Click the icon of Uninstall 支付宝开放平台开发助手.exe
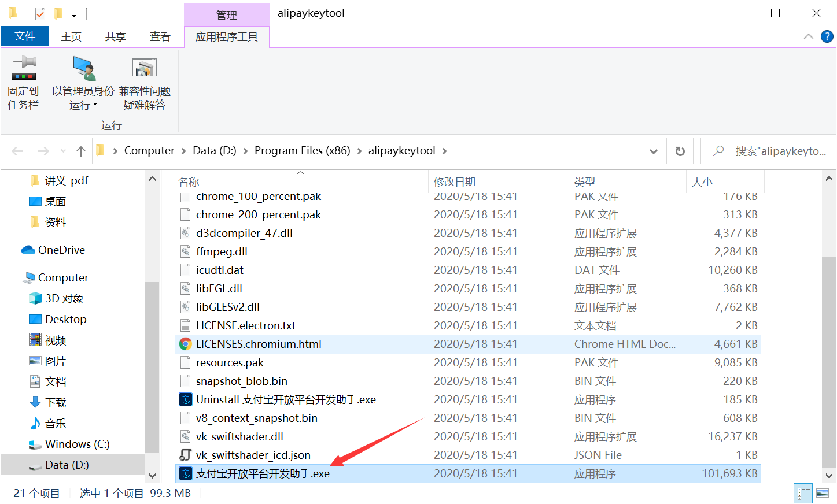Image resolution: width=837 pixels, height=504 pixels. coord(185,400)
